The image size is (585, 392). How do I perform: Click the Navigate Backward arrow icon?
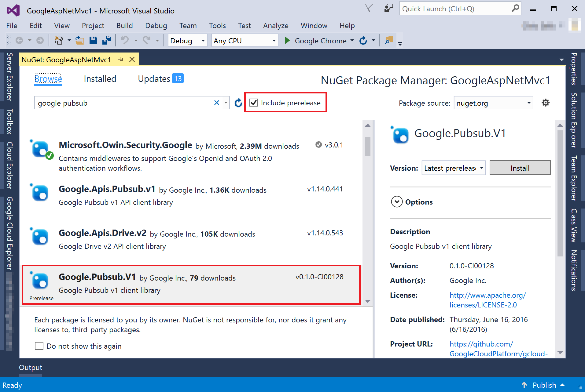click(19, 40)
